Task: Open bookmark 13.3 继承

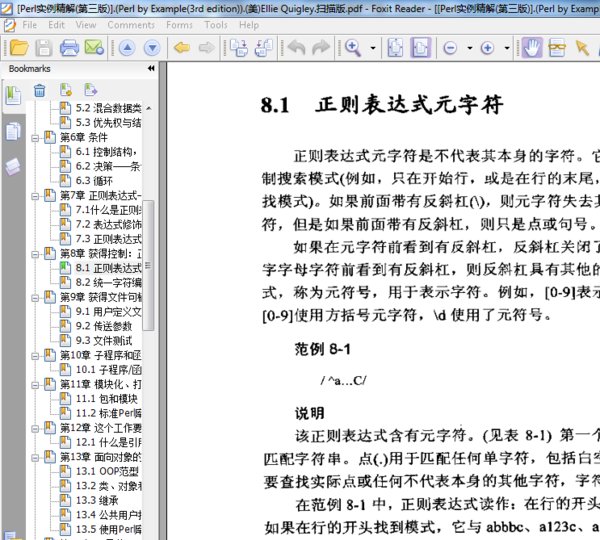Action: point(97,501)
